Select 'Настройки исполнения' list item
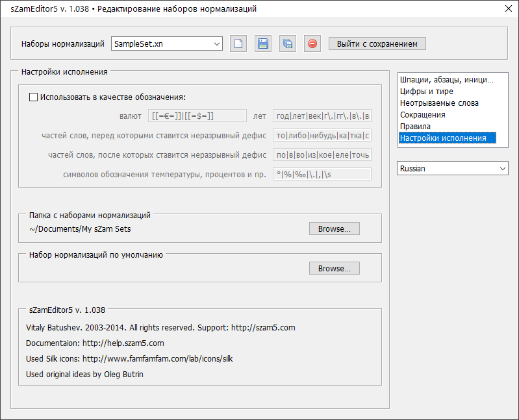Screen dimensions: 519x420 (443, 138)
